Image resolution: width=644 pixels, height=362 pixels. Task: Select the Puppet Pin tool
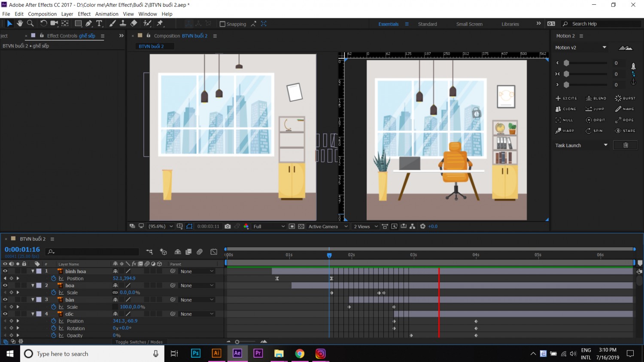[x=160, y=24]
